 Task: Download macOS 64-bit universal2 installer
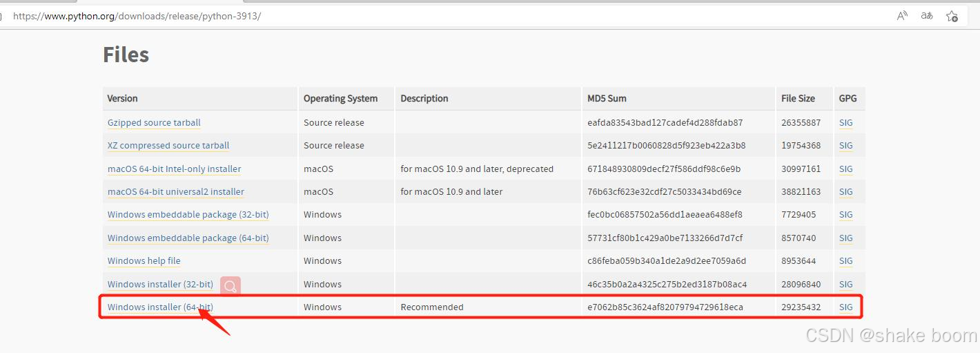(x=176, y=192)
